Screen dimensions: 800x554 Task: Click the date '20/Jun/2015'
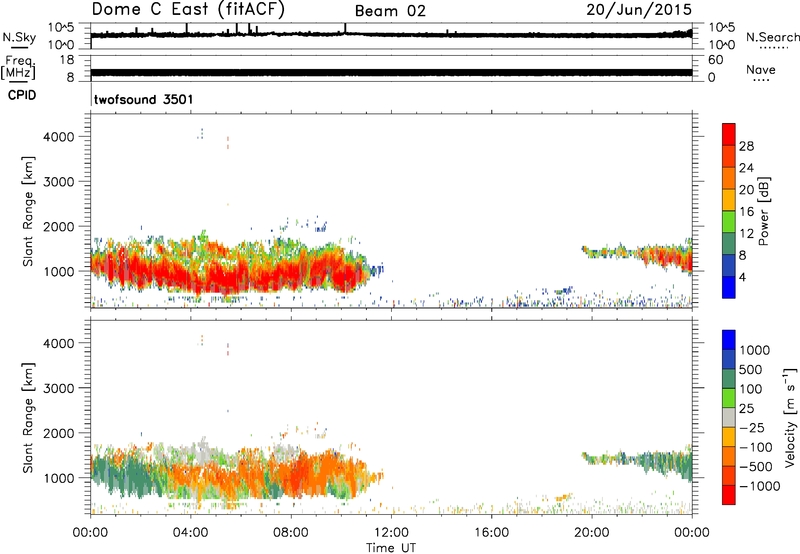639,10
